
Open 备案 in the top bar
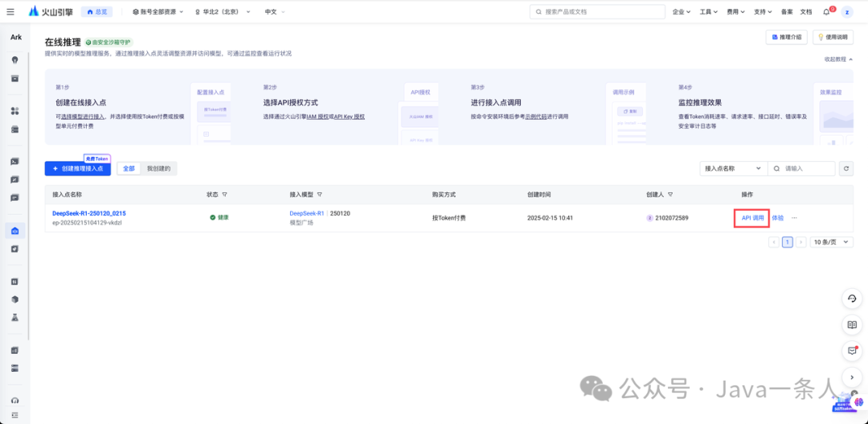(x=787, y=11)
